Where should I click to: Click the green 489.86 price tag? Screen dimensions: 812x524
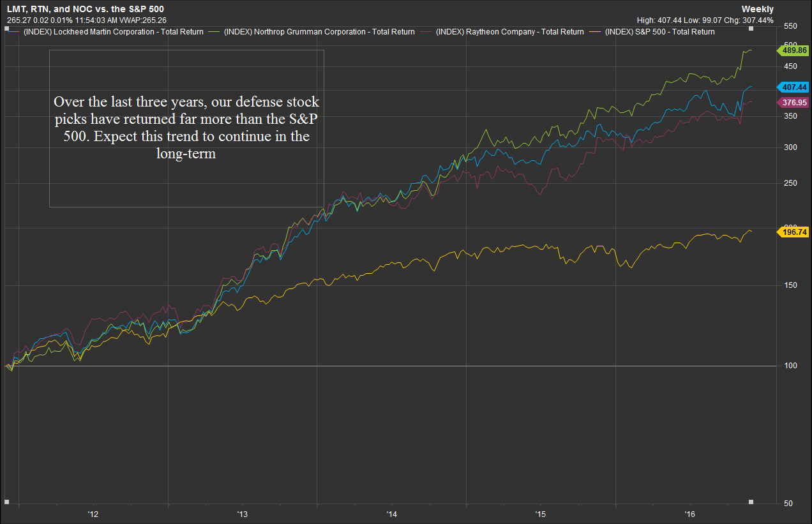click(792, 50)
